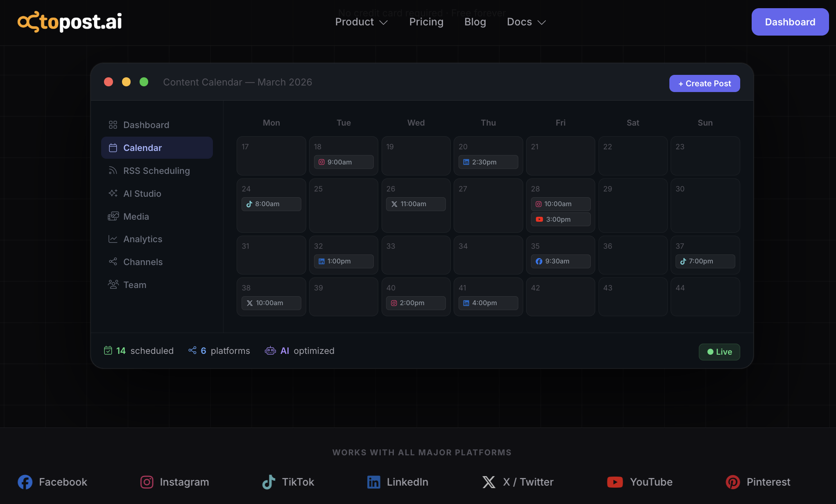Click the scheduled calendar-check icon
This screenshot has width=836, height=504.
point(108,351)
